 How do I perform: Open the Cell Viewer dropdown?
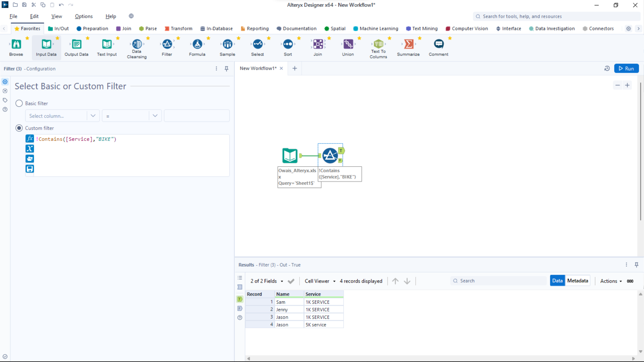click(x=320, y=281)
